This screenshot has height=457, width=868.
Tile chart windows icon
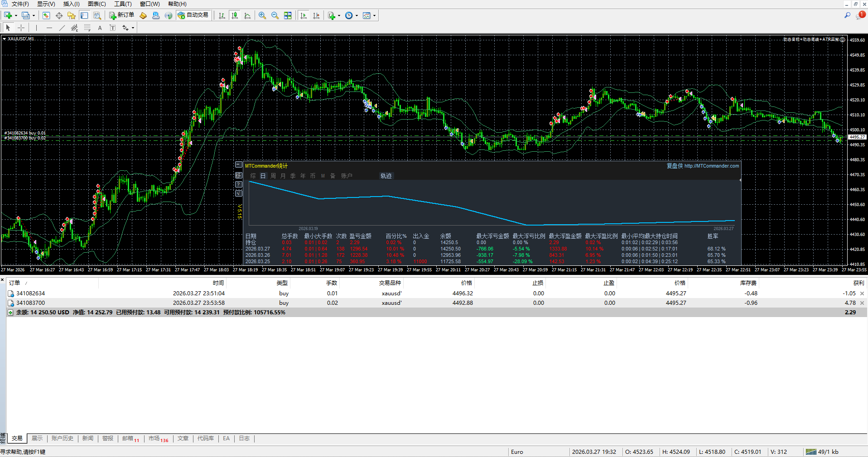(x=288, y=15)
